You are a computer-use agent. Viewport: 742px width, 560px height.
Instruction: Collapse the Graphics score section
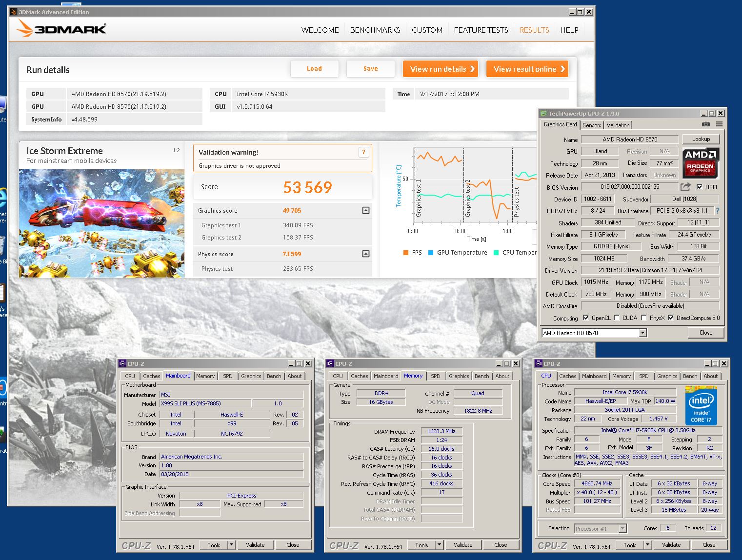[366, 210]
